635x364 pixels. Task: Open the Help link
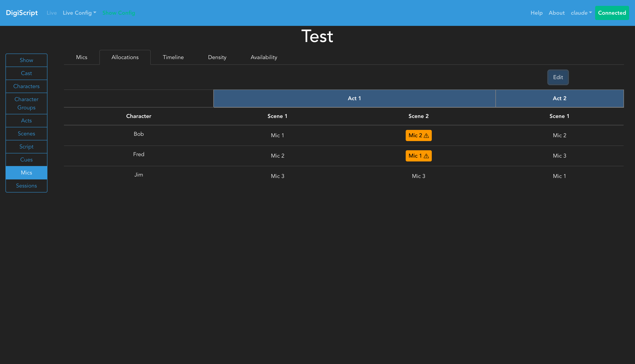tap(536, 13)
